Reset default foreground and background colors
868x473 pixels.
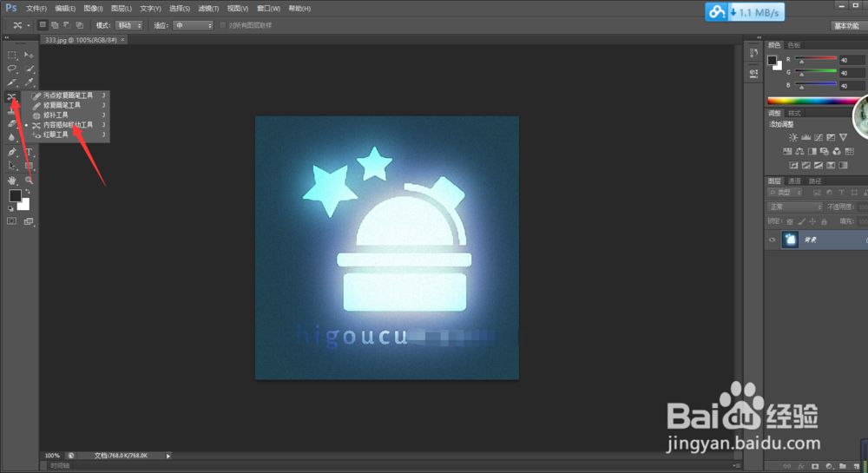click(10, 208)
